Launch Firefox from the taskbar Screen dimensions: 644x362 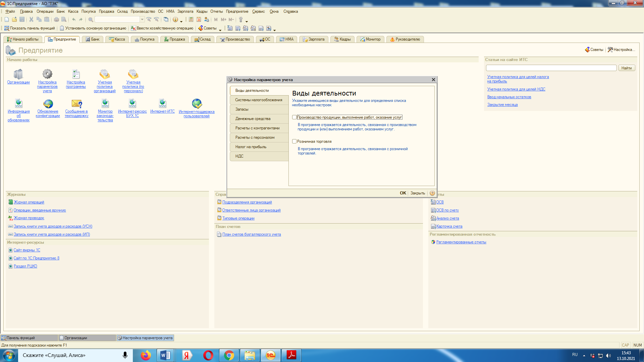(x=146, y=355)
